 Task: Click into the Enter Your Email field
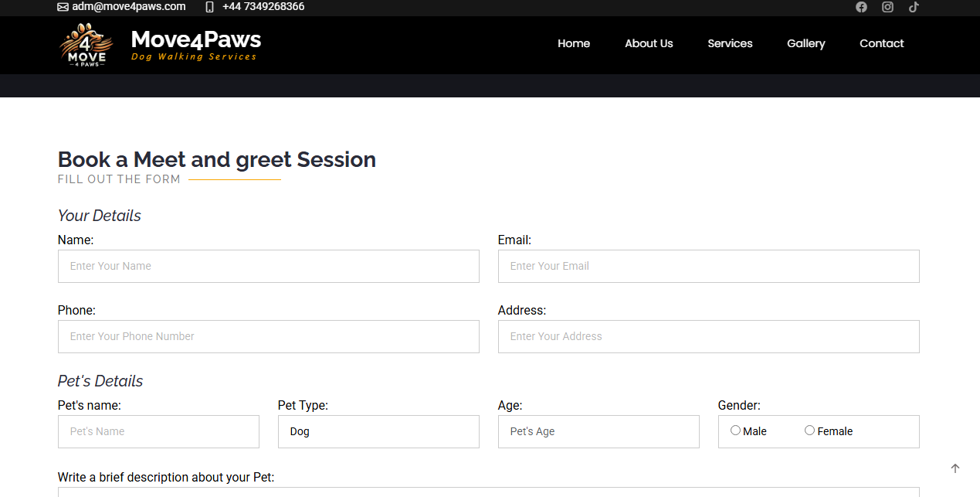(708, 266)
